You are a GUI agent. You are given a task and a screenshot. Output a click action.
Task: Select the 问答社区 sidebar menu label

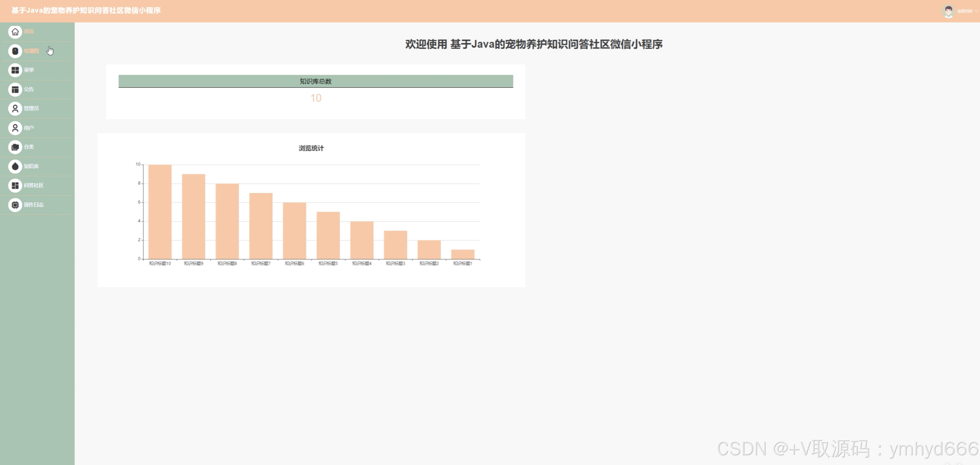33,185
